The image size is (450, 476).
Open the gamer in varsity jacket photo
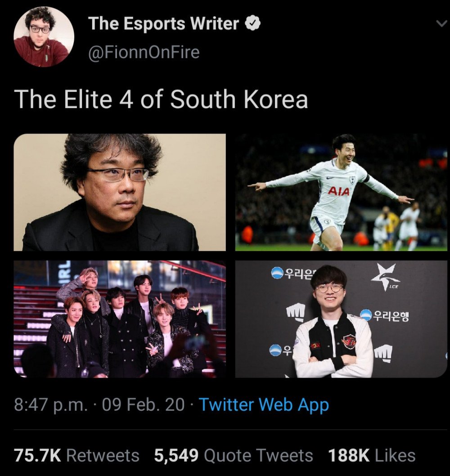pyautogui.click(x=341, y=319)
